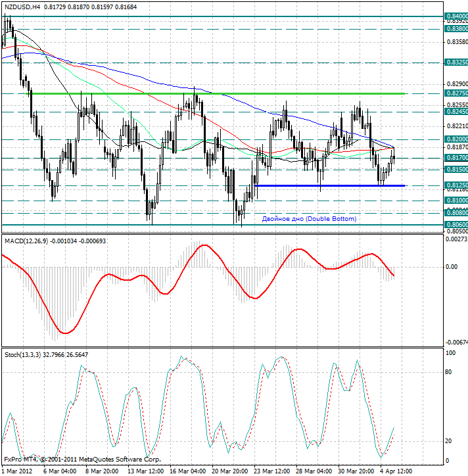
Task: Click the 0.8125 price level label
Action: (456, 185)
